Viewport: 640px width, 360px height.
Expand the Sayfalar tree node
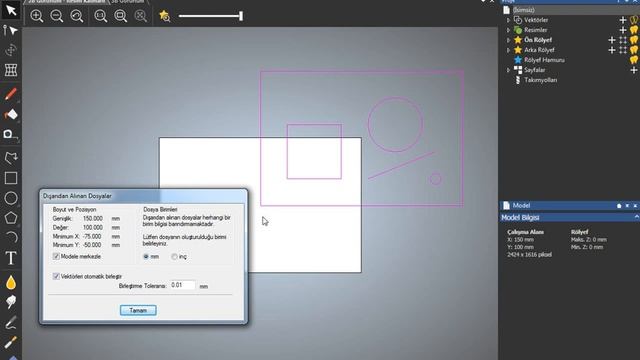pos(509,70)
